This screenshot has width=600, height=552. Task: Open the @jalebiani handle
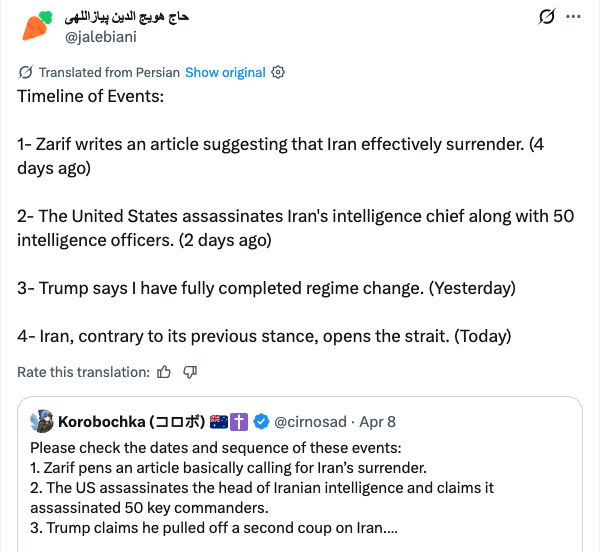pyautogui.click(x=99, y=37)
